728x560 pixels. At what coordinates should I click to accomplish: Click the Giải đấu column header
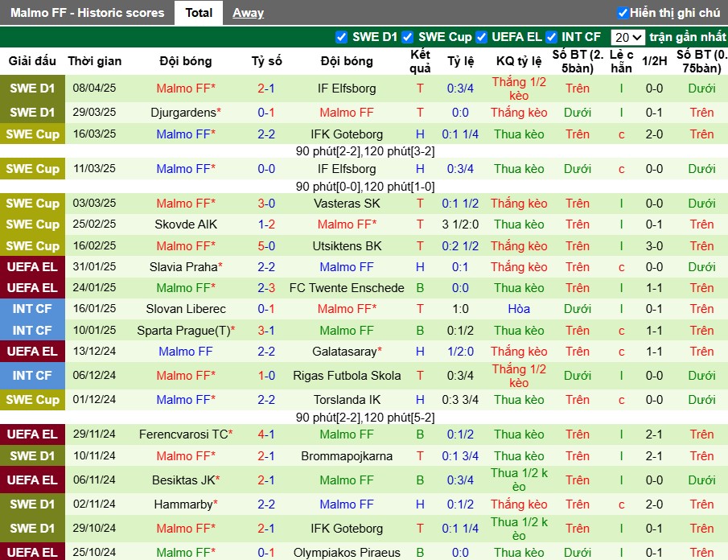32,61
